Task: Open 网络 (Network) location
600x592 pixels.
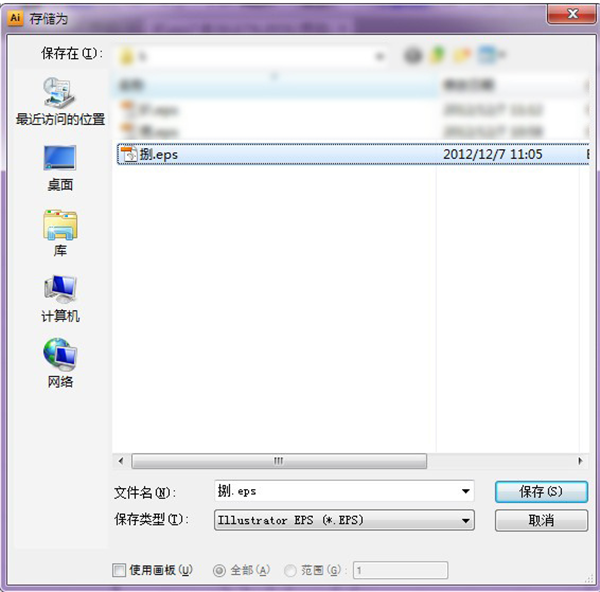Action: pos(60,362)
